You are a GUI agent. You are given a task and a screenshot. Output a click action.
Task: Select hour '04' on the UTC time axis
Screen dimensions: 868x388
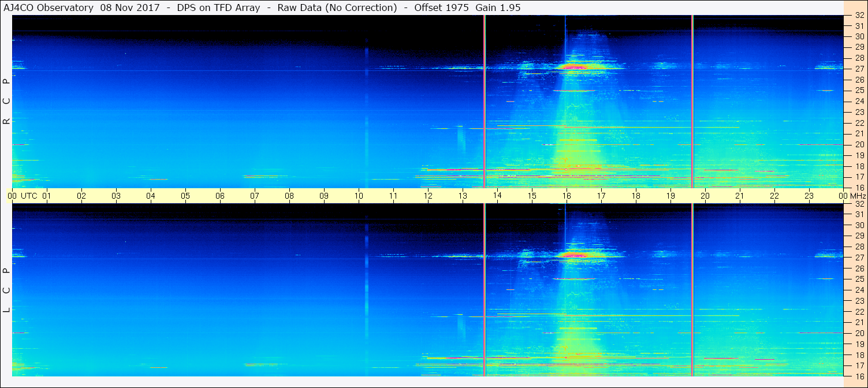(x=151, y=196)
